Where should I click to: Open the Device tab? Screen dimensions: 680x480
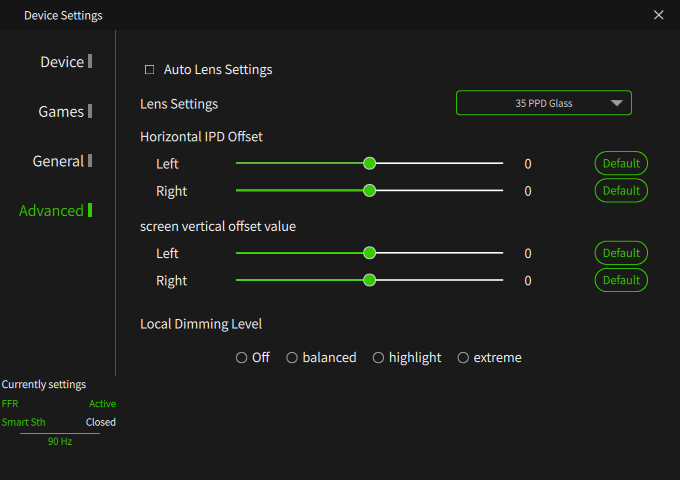point(62,62)
